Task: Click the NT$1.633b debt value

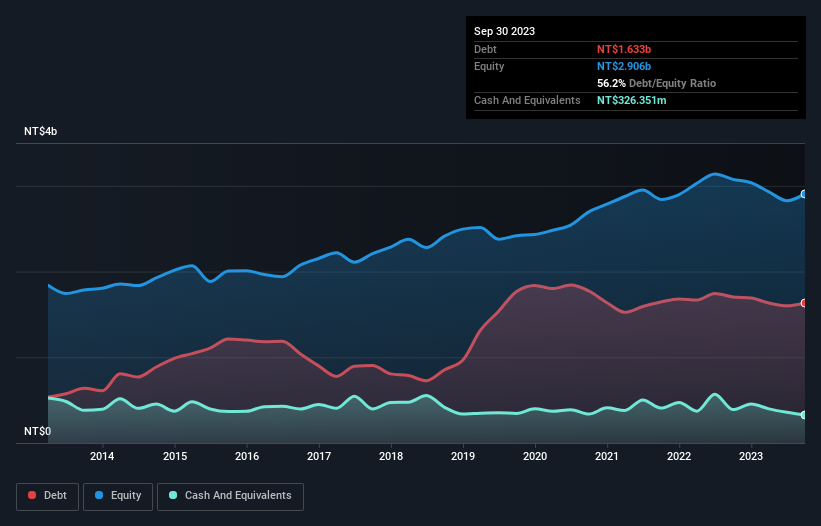Action: pyautogui.click(x=624, y=49)
